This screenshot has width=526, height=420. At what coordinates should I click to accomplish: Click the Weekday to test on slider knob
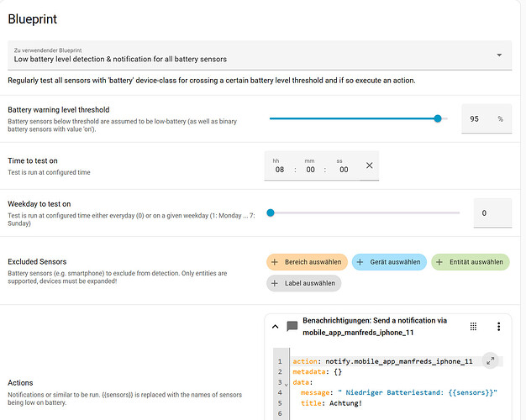(x=270, y=213)
